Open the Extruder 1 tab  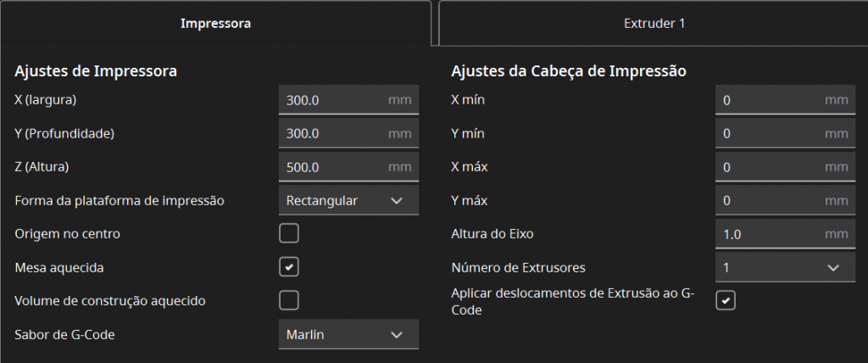click(648, 24)
